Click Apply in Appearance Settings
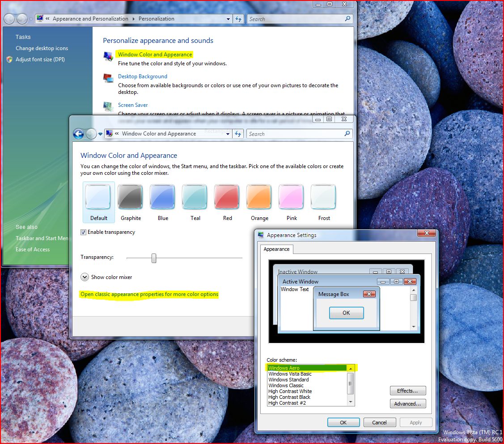 [415, 422]
